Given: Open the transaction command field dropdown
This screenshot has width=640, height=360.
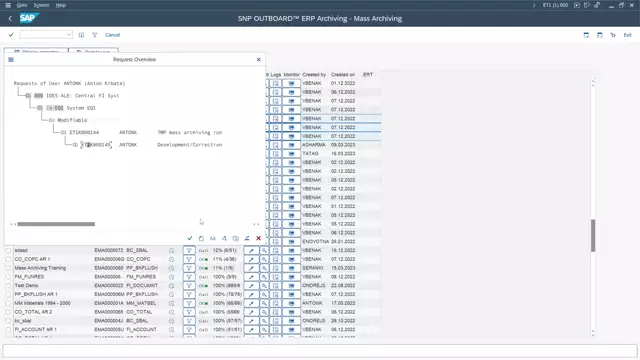Looking at the screenshot, I should 69,35.
